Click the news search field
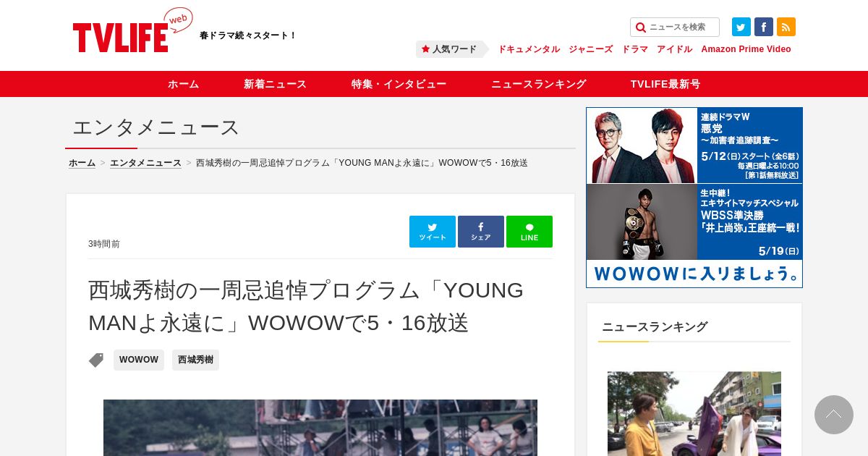The width and height of the screenshot is (868, 456). [675, 28]
